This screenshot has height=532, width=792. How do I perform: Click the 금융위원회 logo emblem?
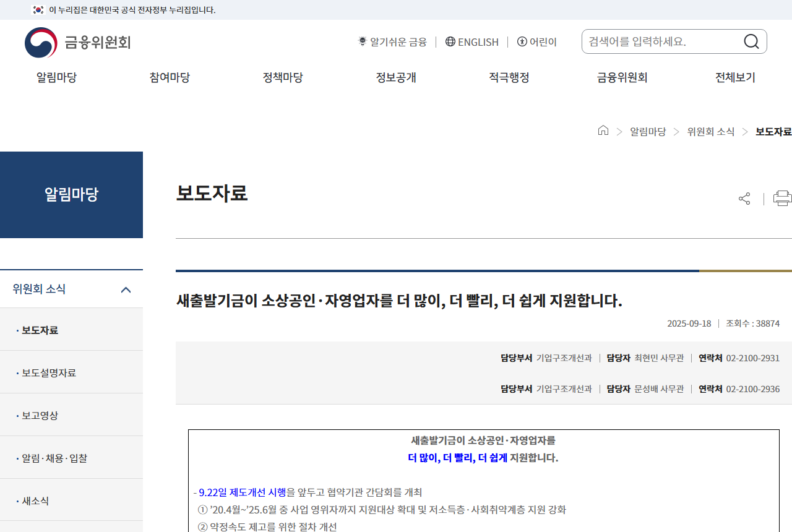pos(41,43)
